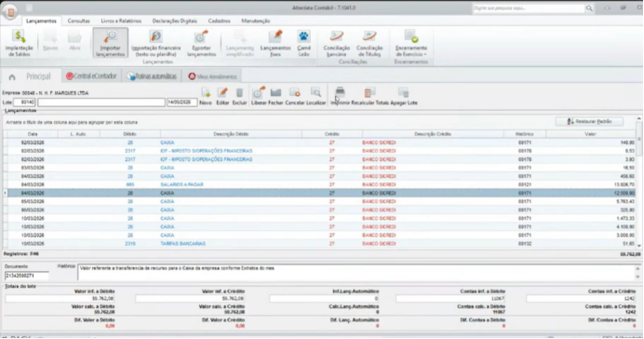Sort by the Valor column header
644x339 pixels.
[591, 134]
